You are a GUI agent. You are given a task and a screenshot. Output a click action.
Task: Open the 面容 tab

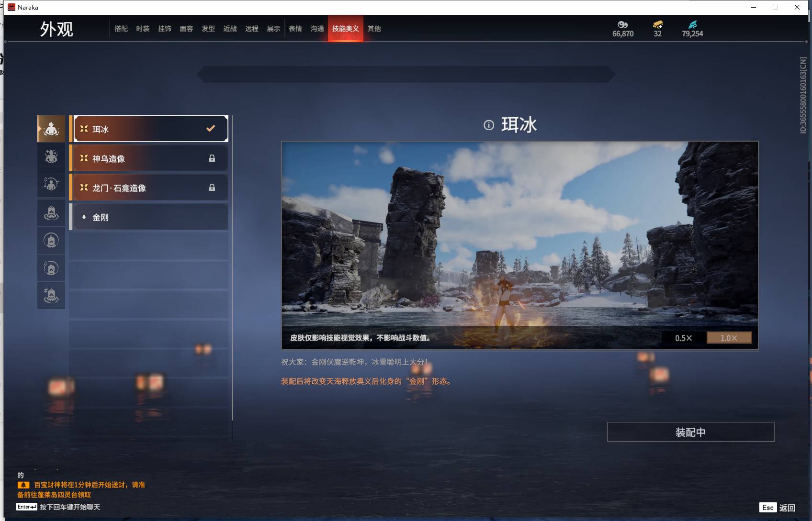(186, 29)
